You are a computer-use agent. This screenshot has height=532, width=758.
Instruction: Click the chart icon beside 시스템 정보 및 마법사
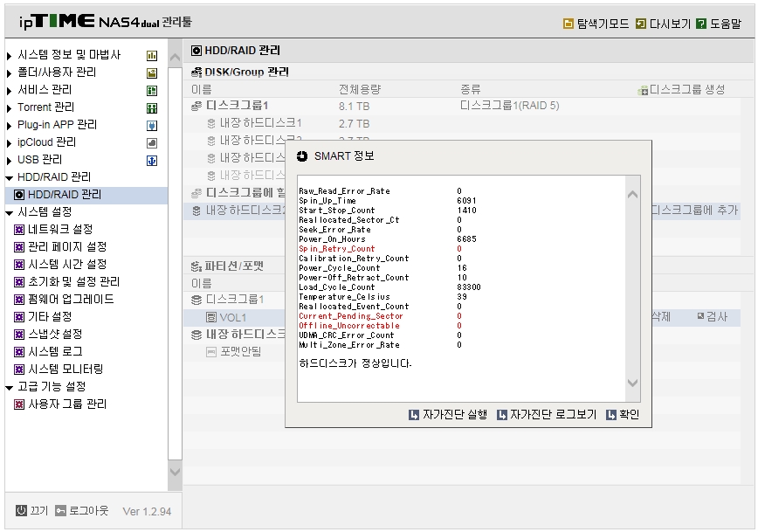click(152, 56)
